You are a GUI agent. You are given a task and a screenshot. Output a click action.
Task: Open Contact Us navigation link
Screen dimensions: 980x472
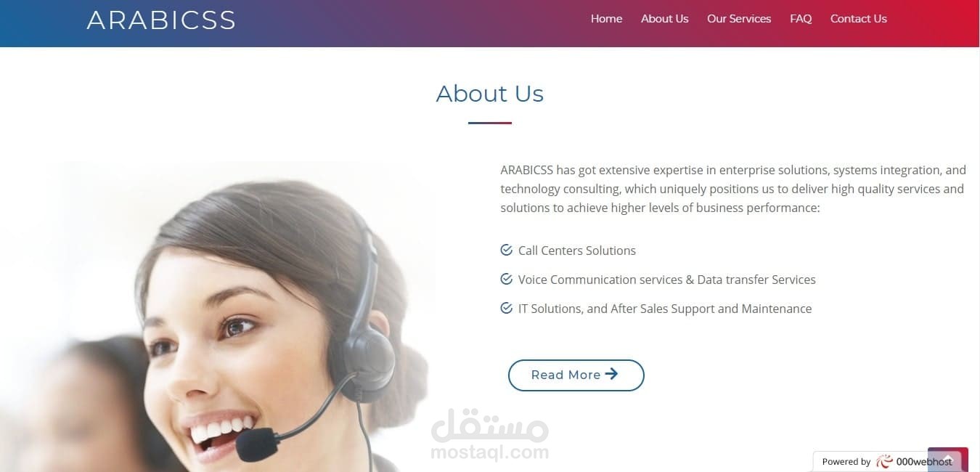tap(858, 19)
